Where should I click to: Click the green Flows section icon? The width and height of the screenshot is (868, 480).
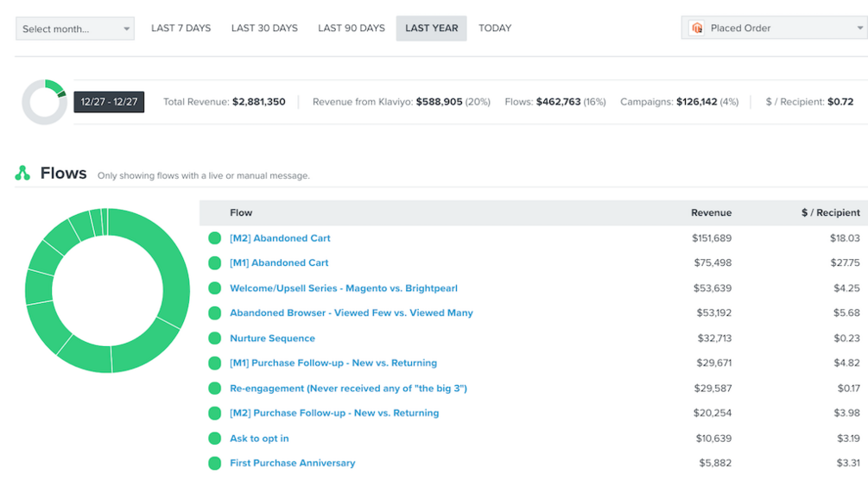pyautogui.click(x=22, y=174)
